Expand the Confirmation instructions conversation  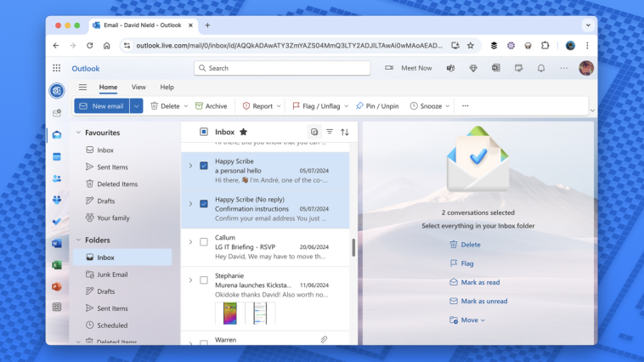click(x=190, y=204)
